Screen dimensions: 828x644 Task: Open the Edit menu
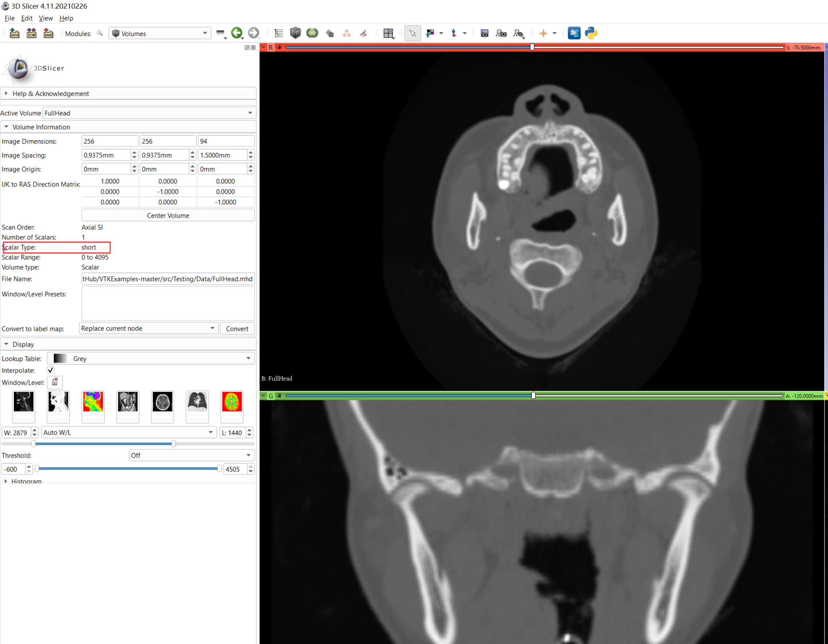tap(26, 18)
